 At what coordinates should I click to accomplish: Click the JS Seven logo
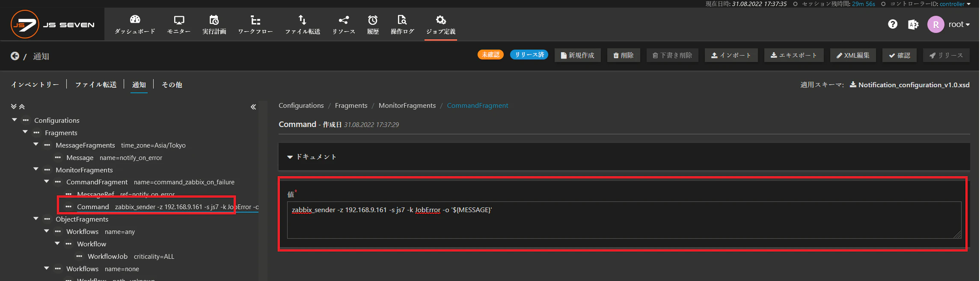pyautogui.click(x=52, y=24)
